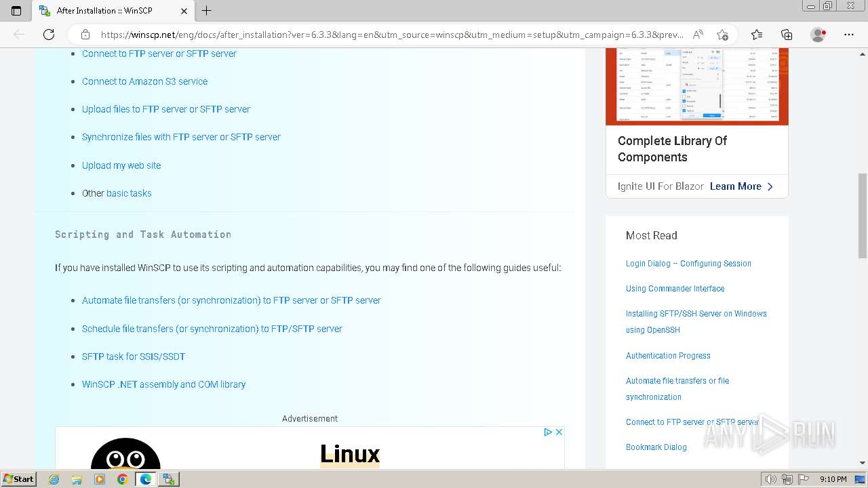Open sidebar Connect to FTP server link
This screenshot has height=488, width=868.
click(x=692, y=422)
